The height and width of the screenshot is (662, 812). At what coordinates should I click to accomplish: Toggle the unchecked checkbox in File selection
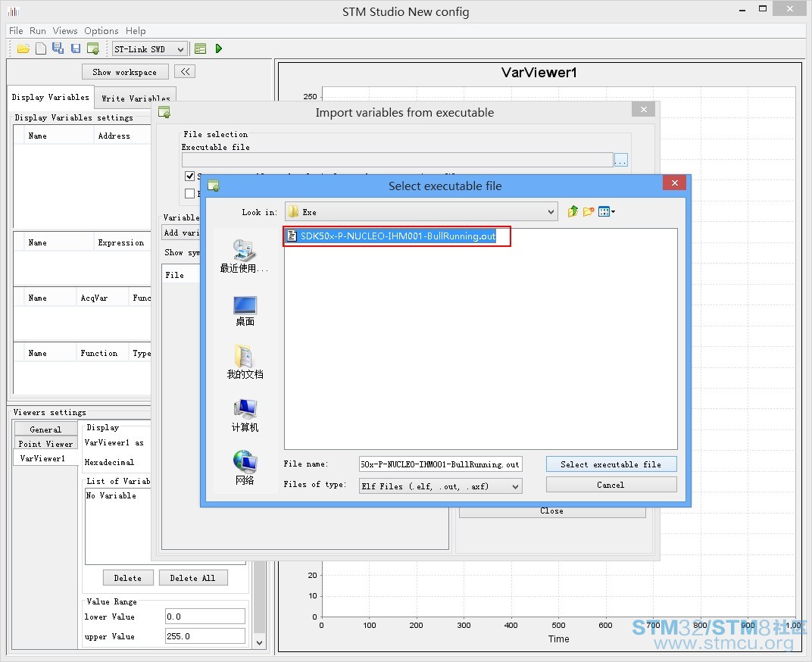[189, 193]
